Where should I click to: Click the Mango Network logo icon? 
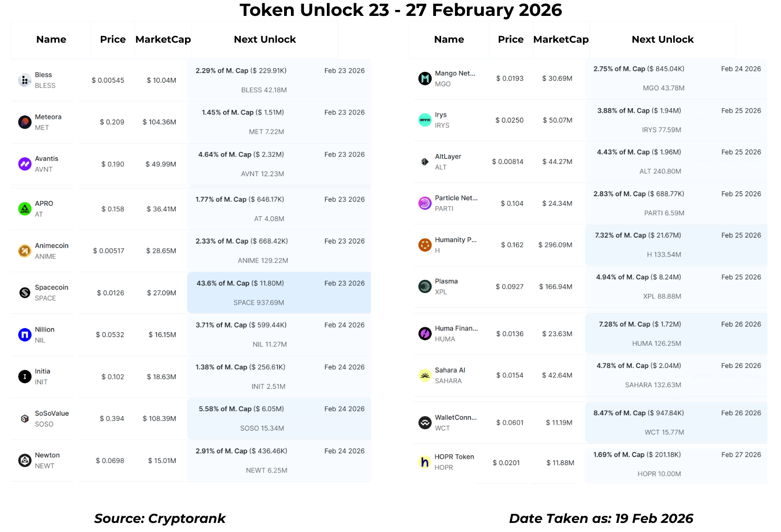pyautogui.click(x=425, y=79)
